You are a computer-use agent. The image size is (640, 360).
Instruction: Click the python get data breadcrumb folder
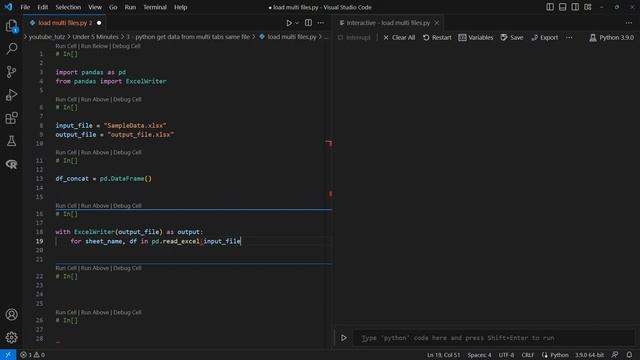click(188, 37)
